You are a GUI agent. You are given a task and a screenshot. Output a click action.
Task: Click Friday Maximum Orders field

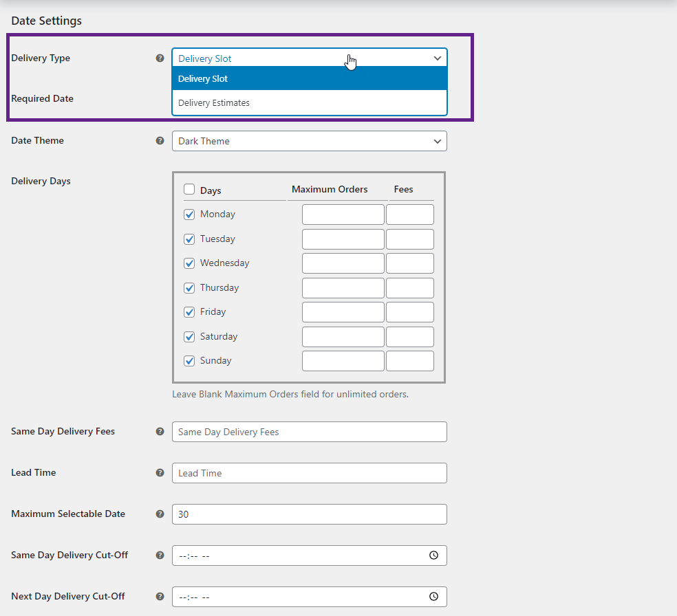(343, 312)
